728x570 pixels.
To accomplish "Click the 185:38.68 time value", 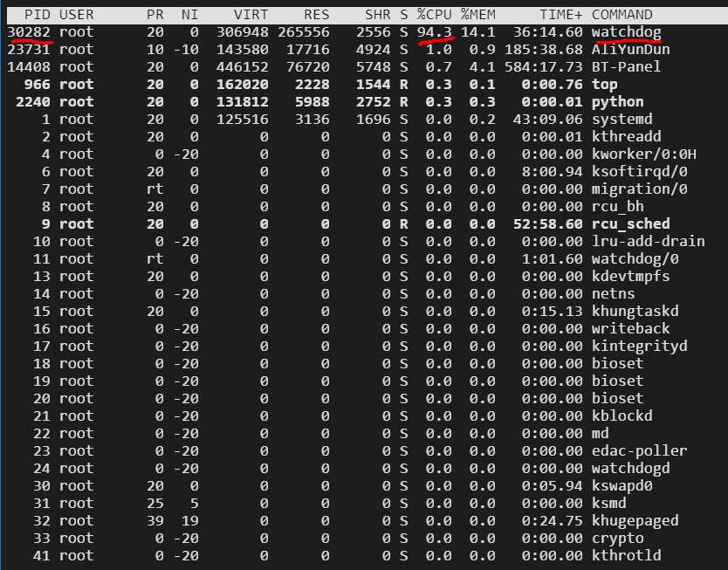I will 543,49.
